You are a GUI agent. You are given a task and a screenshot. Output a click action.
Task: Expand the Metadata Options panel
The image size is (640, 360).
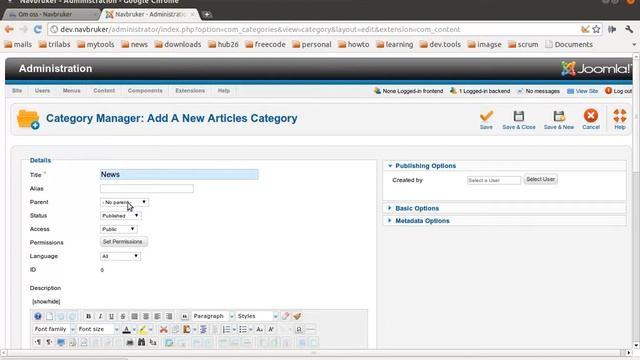[x=422, y=221]
